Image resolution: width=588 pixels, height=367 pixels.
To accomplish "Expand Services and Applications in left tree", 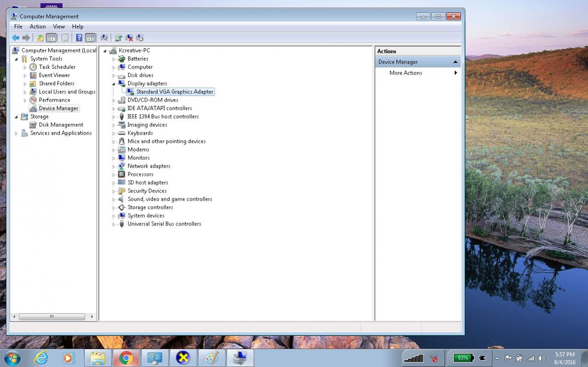I will pos(17,134).
